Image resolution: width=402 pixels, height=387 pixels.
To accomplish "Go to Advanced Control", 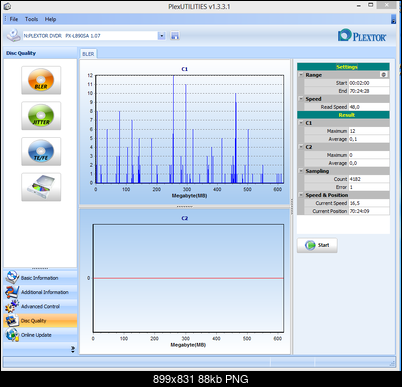I will [40, 306].
